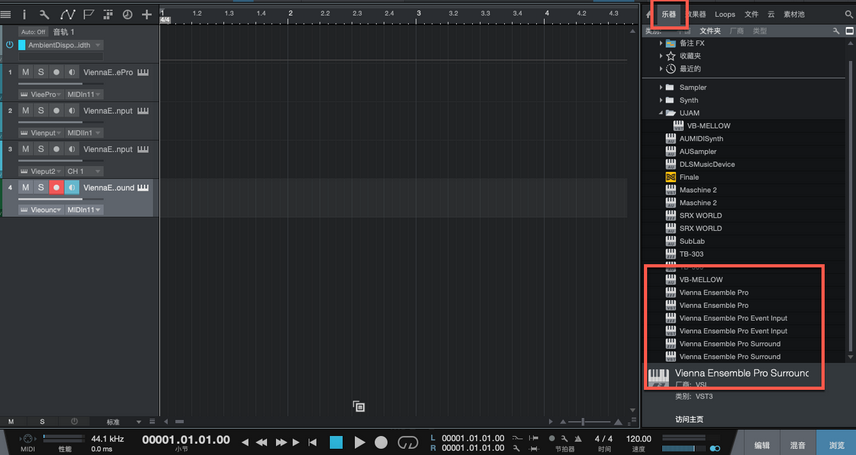The height and width of the screenshot is (455, 856).
Task: Toggle the Auto: Off button
Action: 33,32
